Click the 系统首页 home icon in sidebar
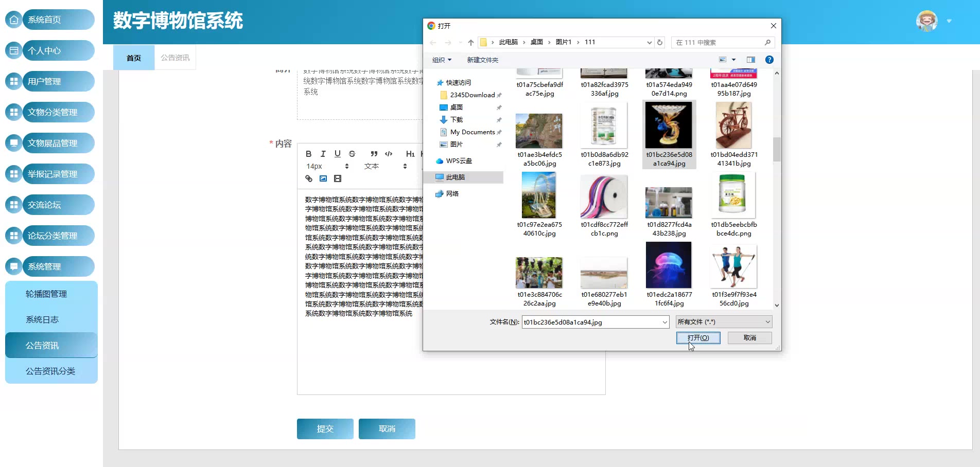This screenshot has height=467, width=980. click(x=14, y=20)
